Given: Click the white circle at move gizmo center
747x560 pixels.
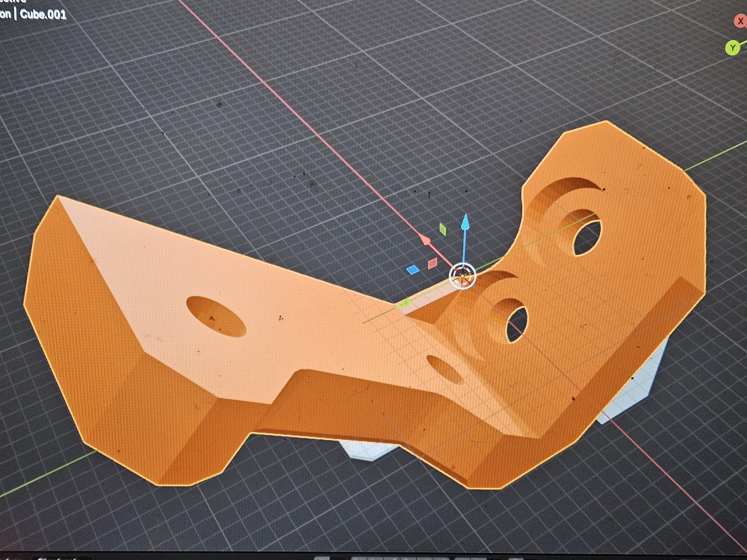Looking at the screenshot, I should coord(463,276).
